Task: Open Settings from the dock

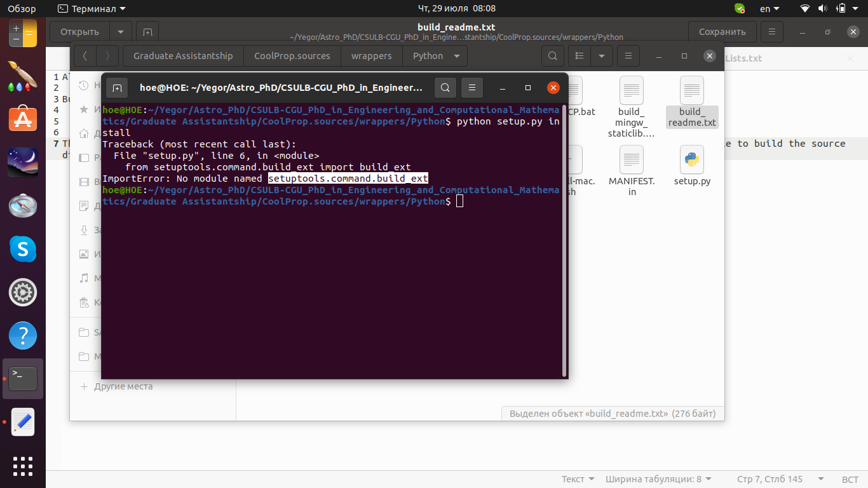Action: coord(22,292)
